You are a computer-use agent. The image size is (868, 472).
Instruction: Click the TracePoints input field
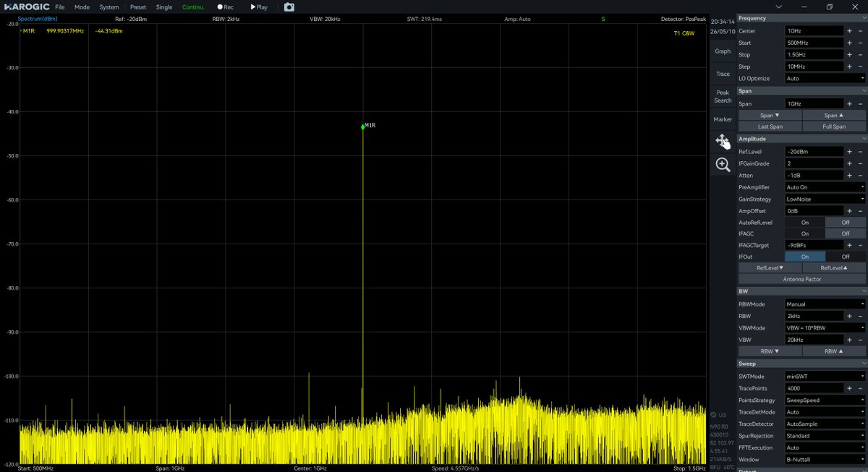click(x=814, y=388)
